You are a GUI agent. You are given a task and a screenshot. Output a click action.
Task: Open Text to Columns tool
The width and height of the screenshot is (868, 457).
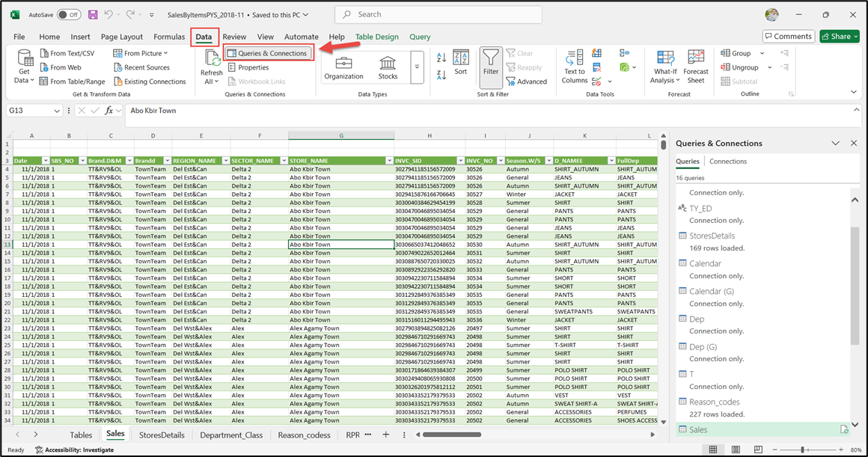575,58
